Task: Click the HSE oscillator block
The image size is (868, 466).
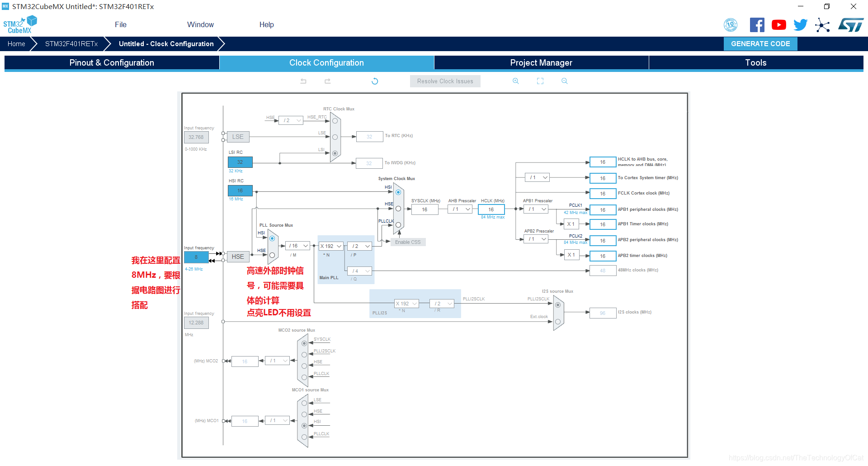Action: 238,257
